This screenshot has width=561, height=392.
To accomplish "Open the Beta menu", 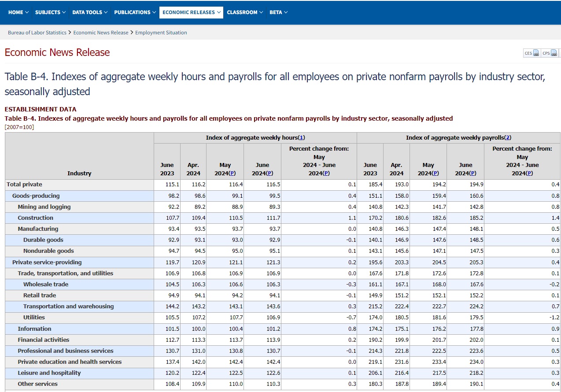I will [x=278, y=12].
